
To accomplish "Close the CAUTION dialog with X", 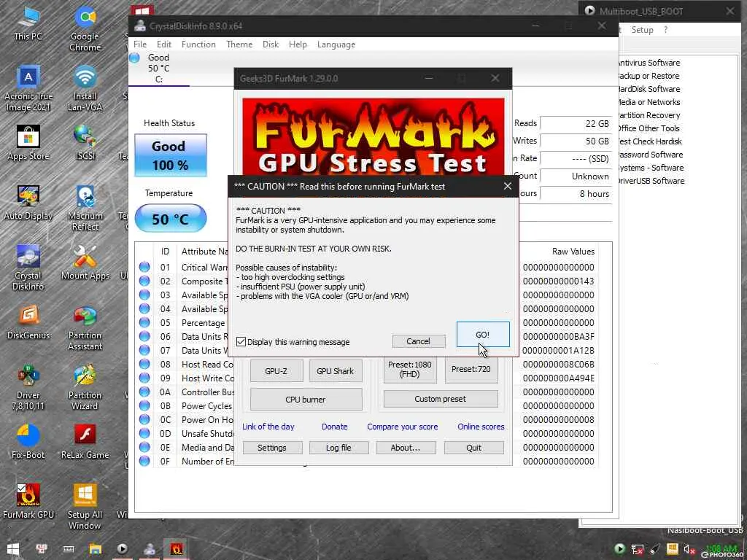I will coord(508,186).
